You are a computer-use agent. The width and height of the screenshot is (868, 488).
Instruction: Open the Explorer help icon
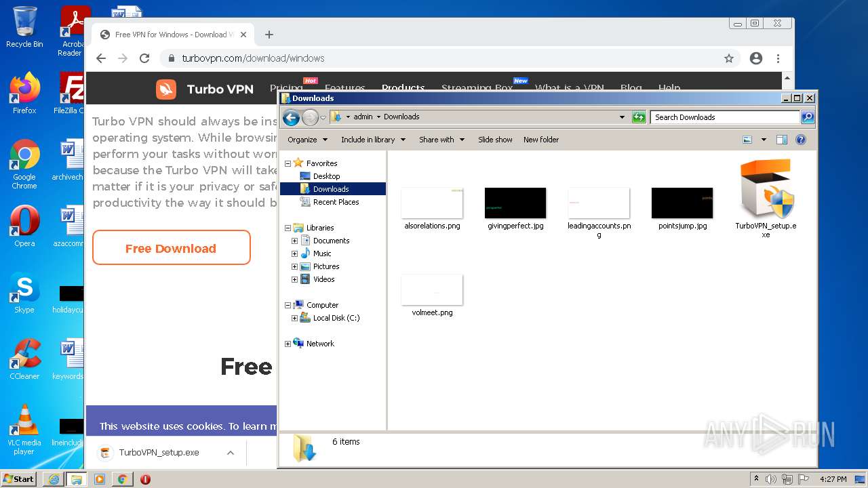pos(800,140)
